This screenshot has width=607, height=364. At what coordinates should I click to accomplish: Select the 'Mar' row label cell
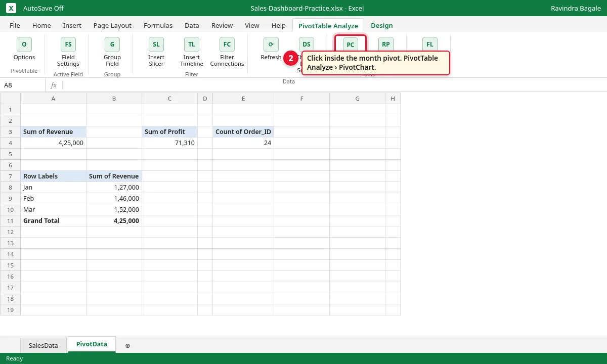tap(54, 210)
